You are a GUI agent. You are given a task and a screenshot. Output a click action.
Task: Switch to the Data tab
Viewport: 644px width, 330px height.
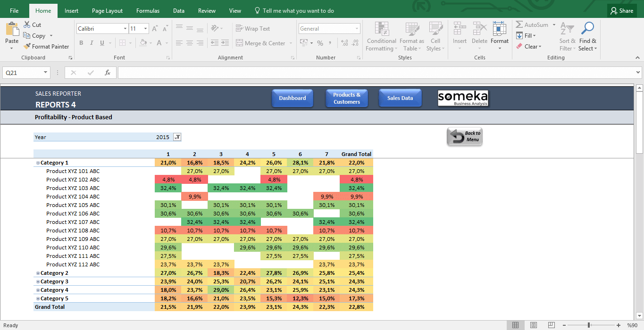[179, 11]
